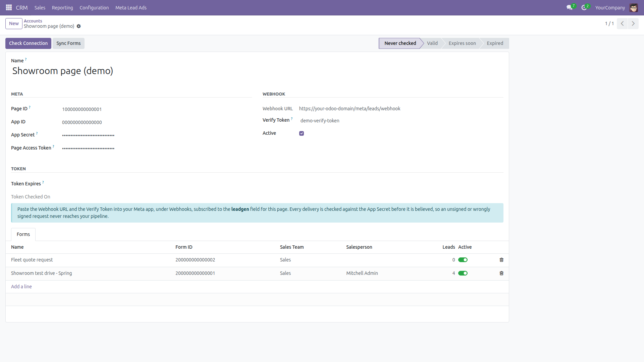The width and height of the screenshot is (644, 362).
Task: Show the Name field help tooltip
Action: pos(26,59)
